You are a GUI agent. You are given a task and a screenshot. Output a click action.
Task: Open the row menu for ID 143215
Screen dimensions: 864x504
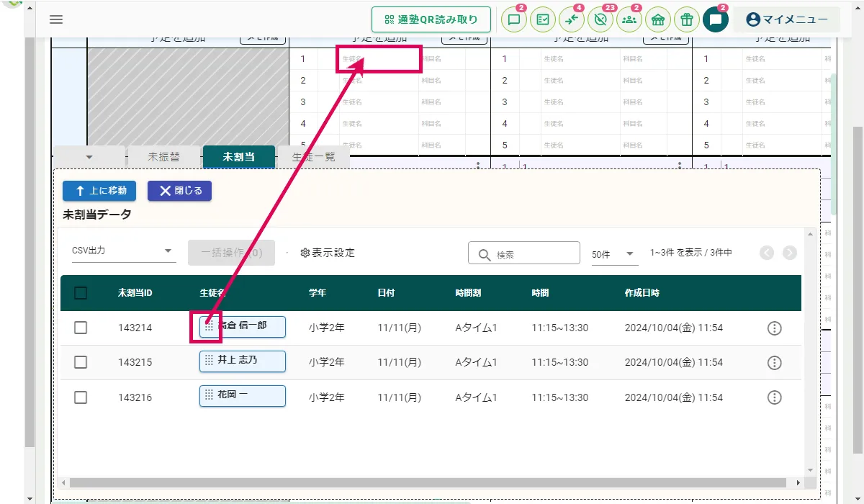point(775,363)
